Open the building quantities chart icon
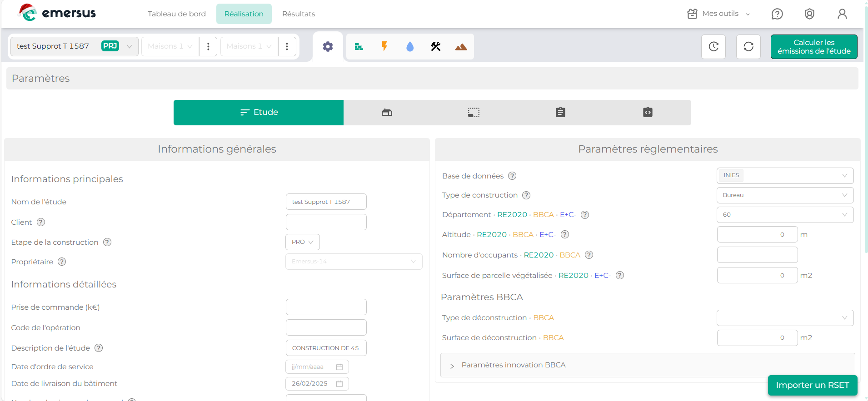This screenshot has width=868, height=401. [359, 46]
